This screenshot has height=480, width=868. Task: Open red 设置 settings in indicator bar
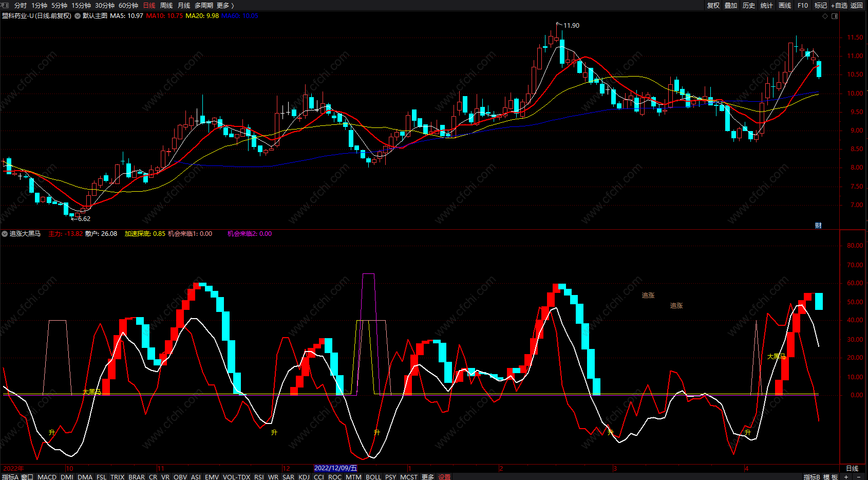pos(444,476)
